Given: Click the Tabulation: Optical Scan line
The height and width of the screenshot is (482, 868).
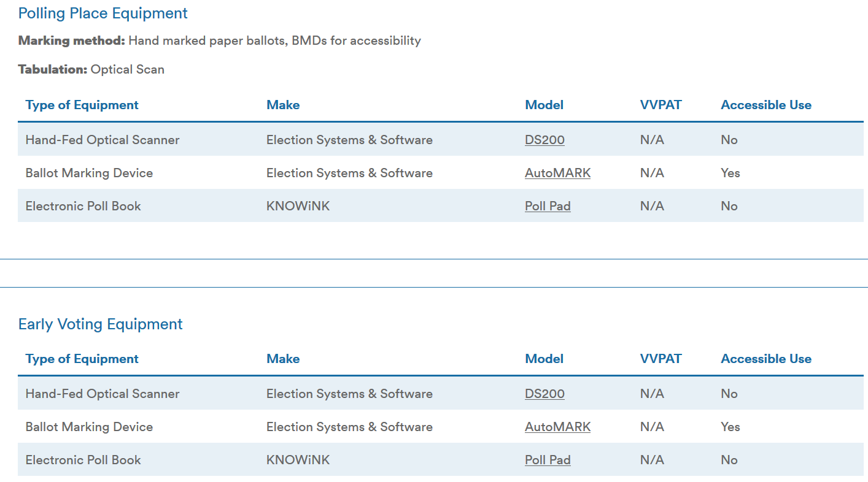Looking at the screenshot, I should pos(91,69).
